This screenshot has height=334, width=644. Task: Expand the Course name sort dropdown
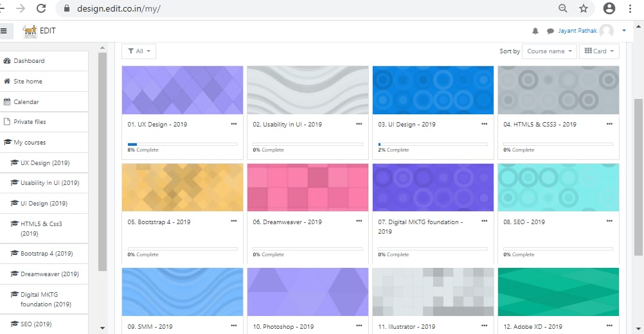pos(548,51)
